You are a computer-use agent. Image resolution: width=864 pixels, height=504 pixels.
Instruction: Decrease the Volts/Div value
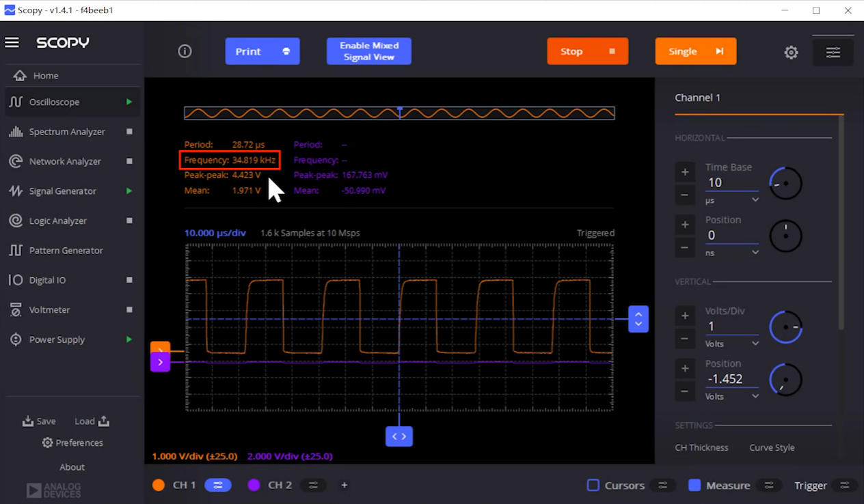(x=685, y=339)
